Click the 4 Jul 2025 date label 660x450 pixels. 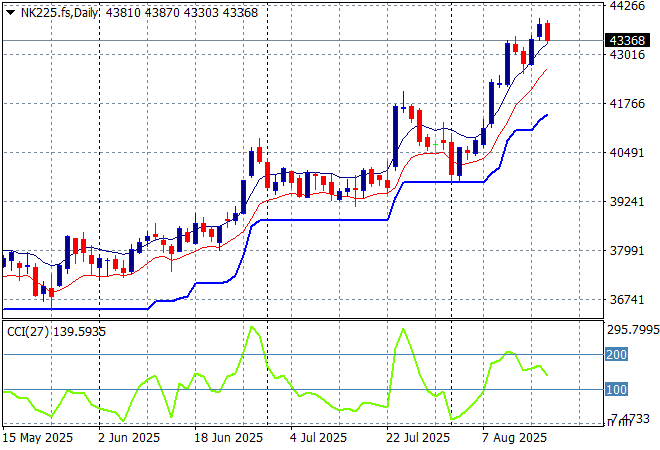point(318,438)
